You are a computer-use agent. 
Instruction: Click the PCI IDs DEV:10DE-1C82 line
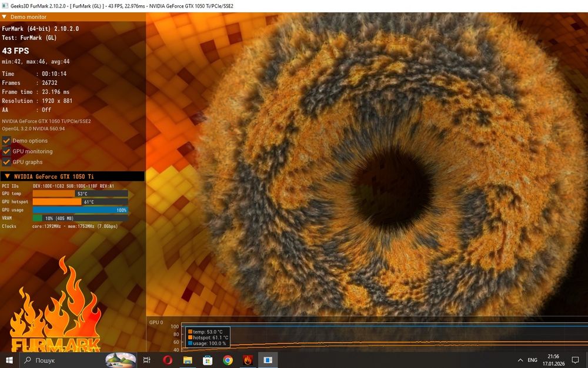[58, 186]
